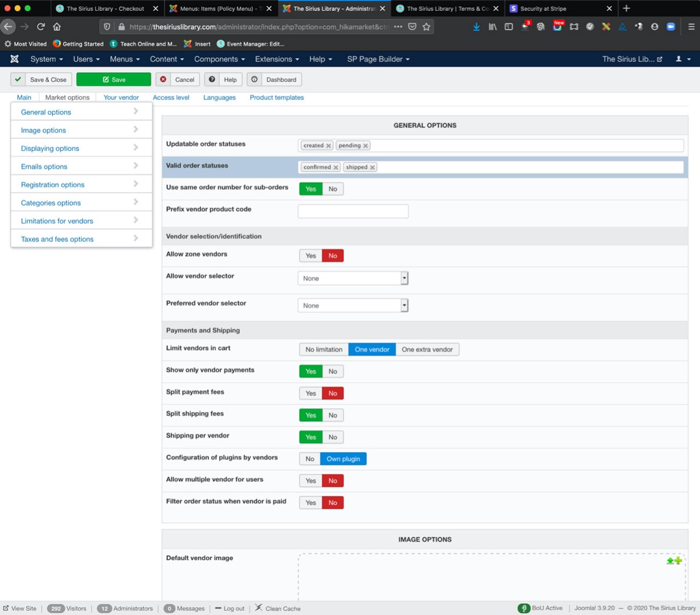The height and width of the screenshot is (615, 700).
Task: Open the Allow vendor selector dropdown
Action: tap(353, 278)
